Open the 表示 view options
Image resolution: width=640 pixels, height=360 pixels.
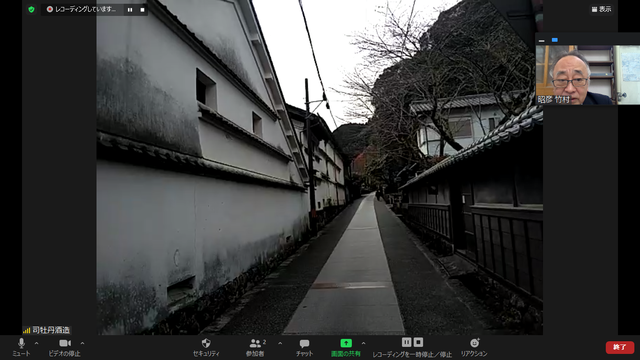point(601,9)
